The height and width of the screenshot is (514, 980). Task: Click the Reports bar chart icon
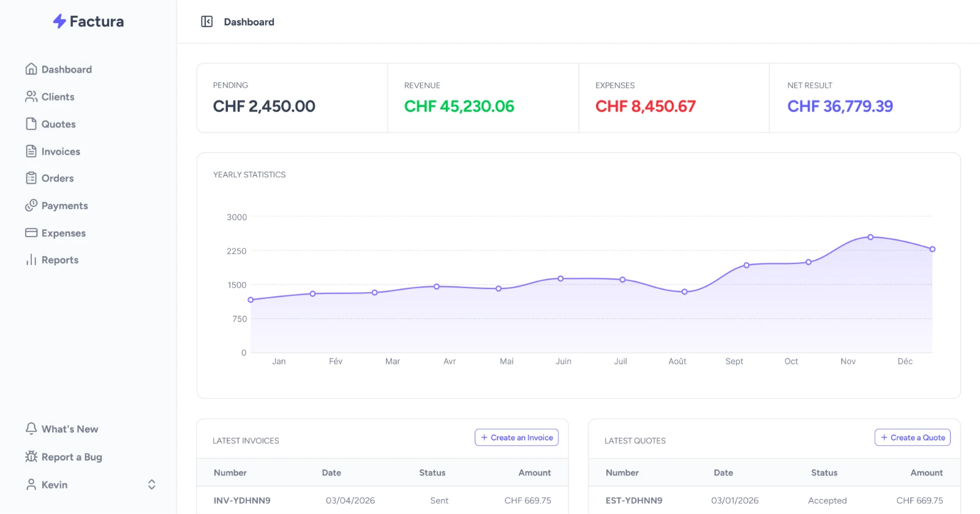31,260
